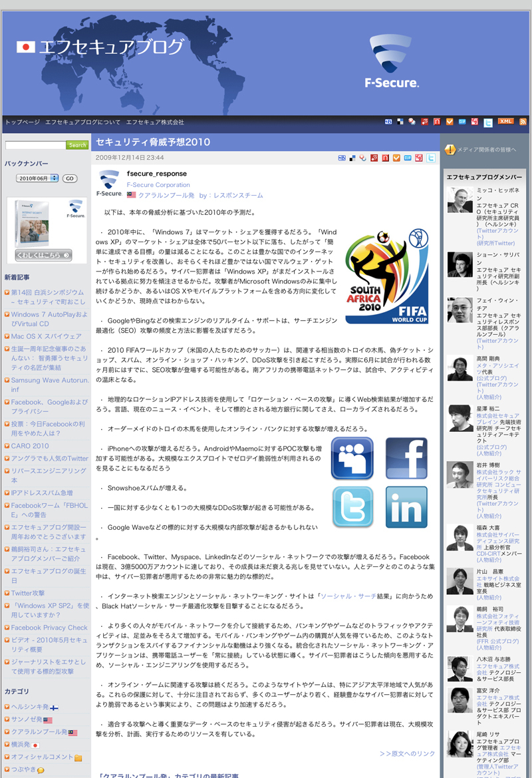Open エフセキュアブログについて in the navigation bar
The width and height of the screenshot is (532, 778).
pos(83,122)
